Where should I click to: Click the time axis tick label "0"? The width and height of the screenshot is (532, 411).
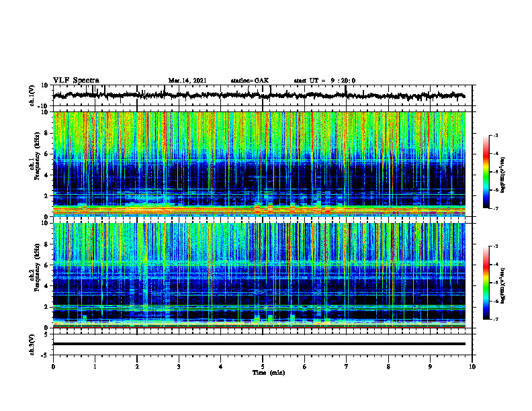click(x=53, y=367)
